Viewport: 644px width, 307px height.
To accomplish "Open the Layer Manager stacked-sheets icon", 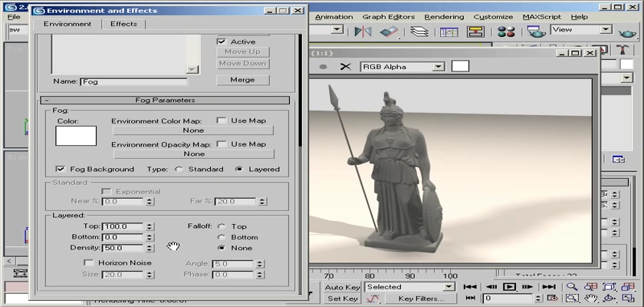I will [419, 31].
